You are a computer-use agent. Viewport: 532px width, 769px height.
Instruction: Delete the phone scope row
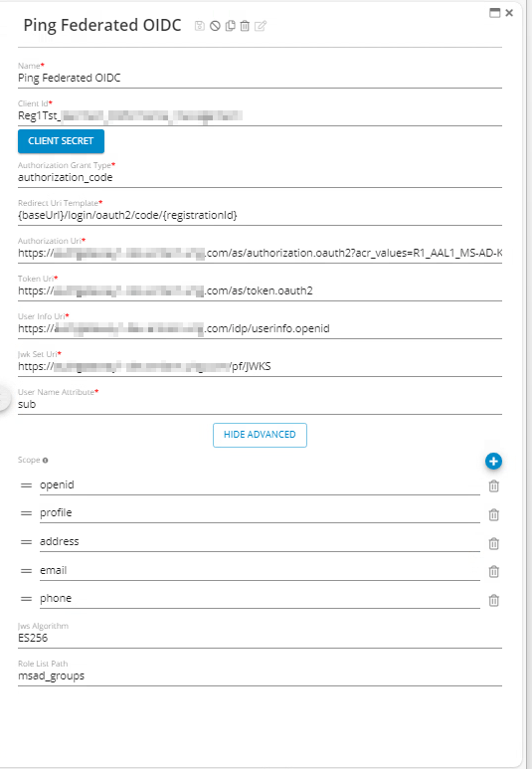[x=494, y=600]
